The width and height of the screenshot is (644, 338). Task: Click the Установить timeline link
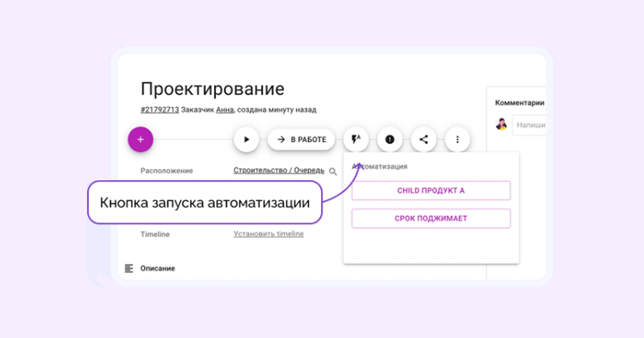pos(268,234)
